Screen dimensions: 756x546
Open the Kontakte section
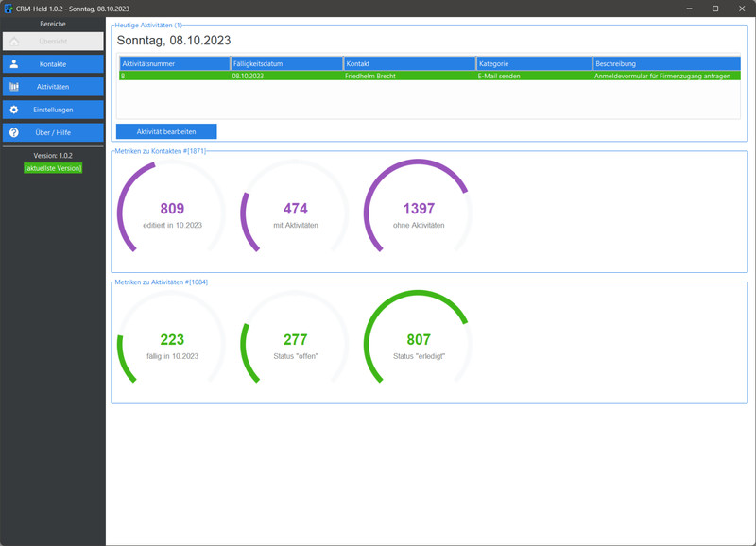[53, 64]
